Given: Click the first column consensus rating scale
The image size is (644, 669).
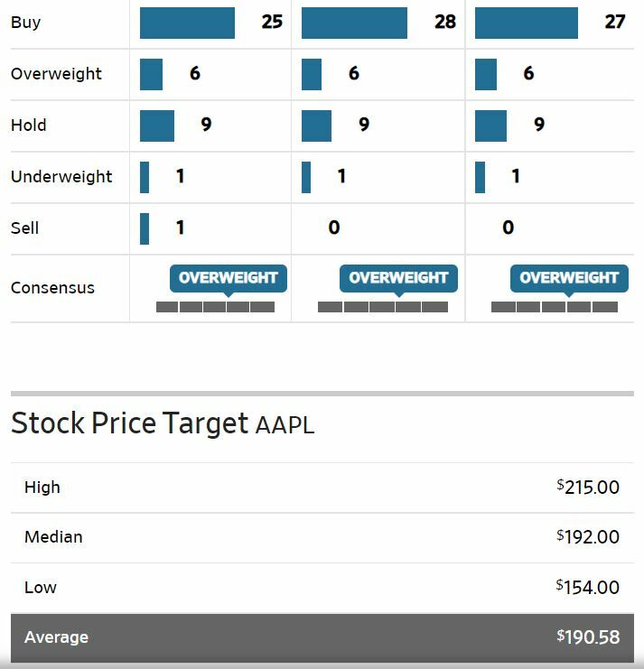Looking at the screenshot, I should click(215, 307).
